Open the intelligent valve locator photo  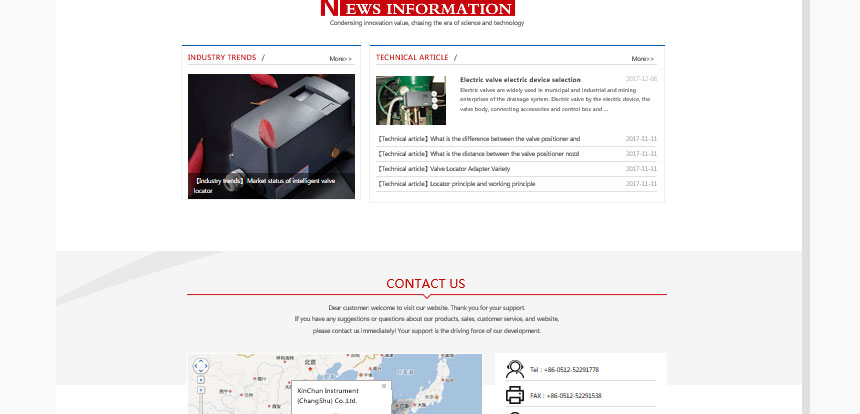click(271, 136)
